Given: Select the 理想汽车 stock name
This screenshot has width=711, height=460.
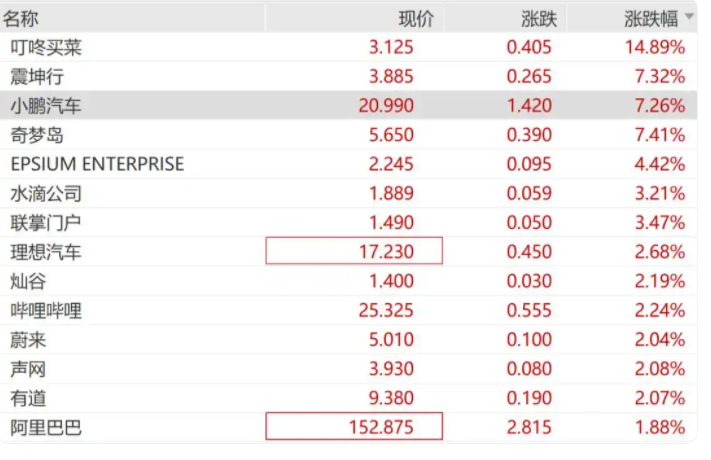Looking at the screenshot, I should coord(46,252).
